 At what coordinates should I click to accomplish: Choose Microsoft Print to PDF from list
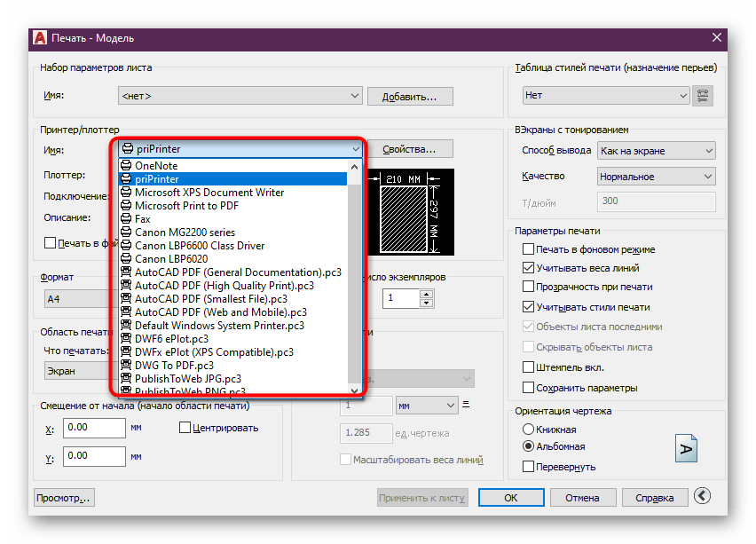click(x=186, y=206)
